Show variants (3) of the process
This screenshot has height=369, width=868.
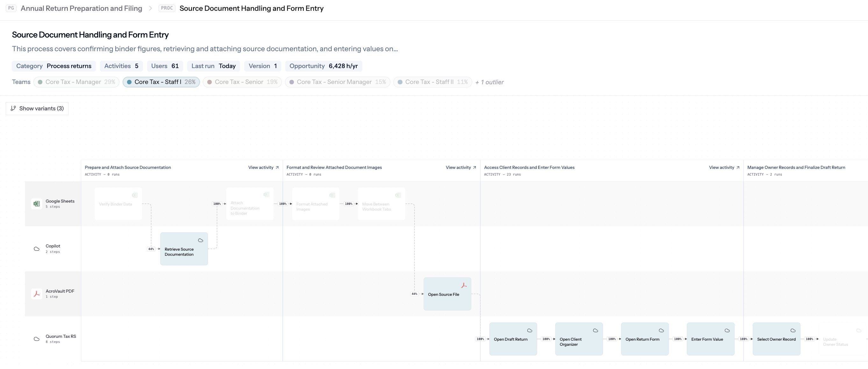tap(37, 108)
